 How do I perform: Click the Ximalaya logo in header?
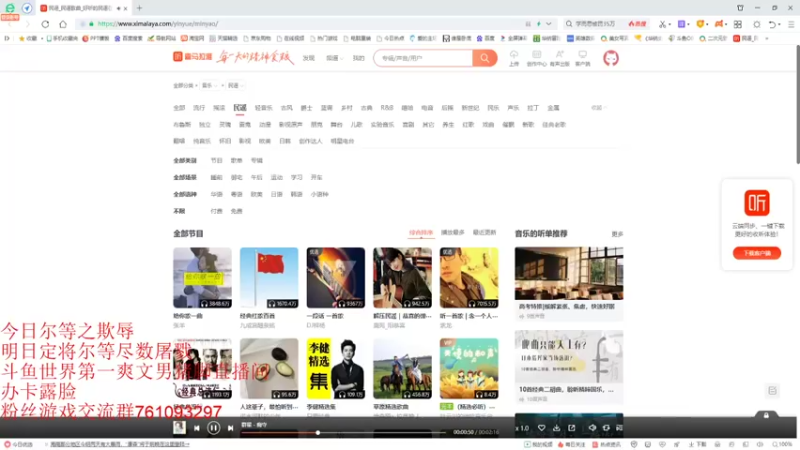click(192, 57)
